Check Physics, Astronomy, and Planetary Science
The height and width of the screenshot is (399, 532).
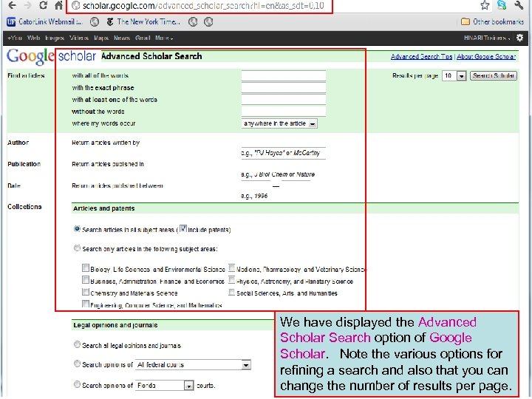pyautogui.click(x=231, y=280)
